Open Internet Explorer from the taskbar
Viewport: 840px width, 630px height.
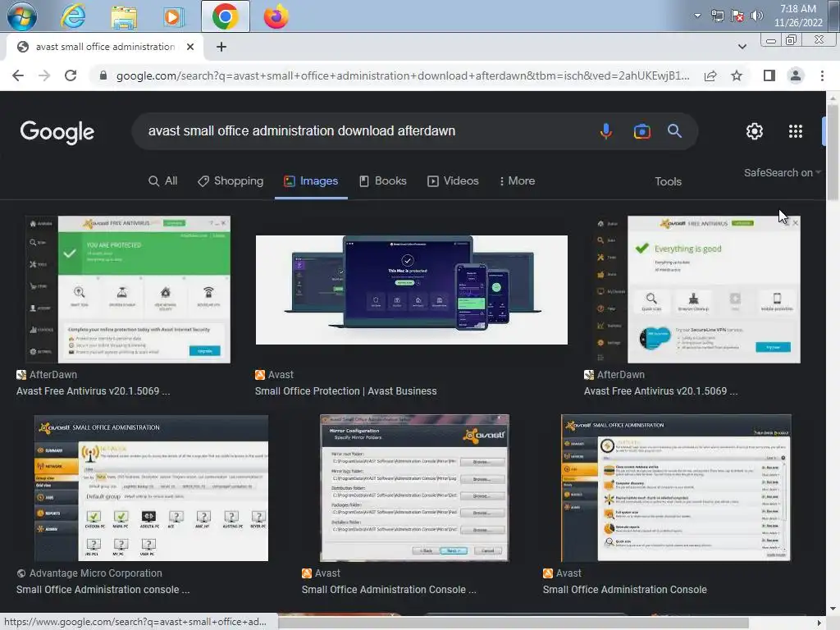pyautogui.click(x=73, y=16)
